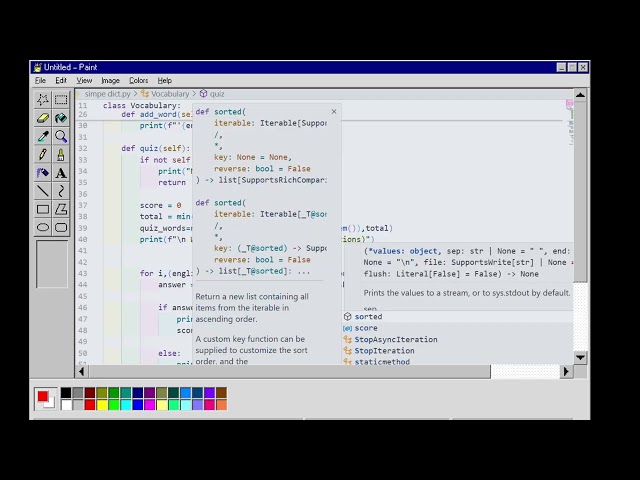
Task: Click the horizontal scrollbar left arrow
Action: click(82, 371)
